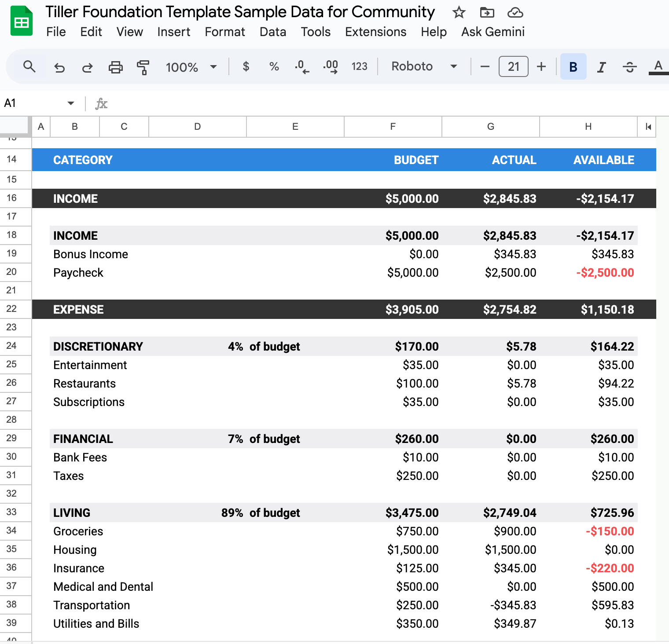Image resolution: width=669 pixels, height=644 pixels.
Task: Search the menus with magnifier icon
Action: click(29, 66)
